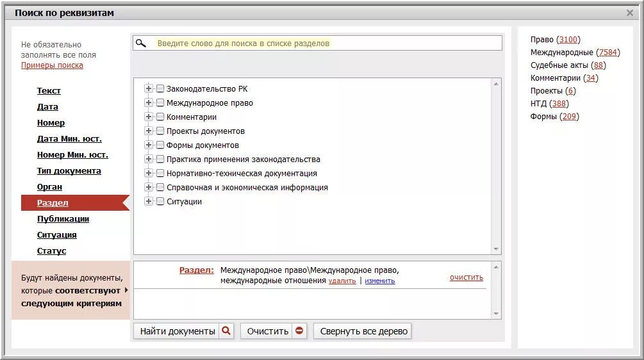Expand the Проекты документов node
The image size is (644, 360).
(149, 131)
